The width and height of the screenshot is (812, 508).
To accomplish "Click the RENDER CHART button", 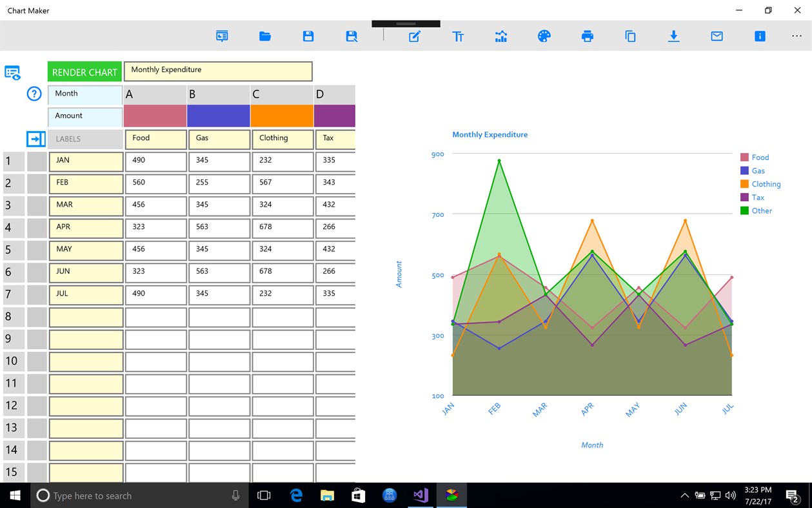I will [84, 71].
